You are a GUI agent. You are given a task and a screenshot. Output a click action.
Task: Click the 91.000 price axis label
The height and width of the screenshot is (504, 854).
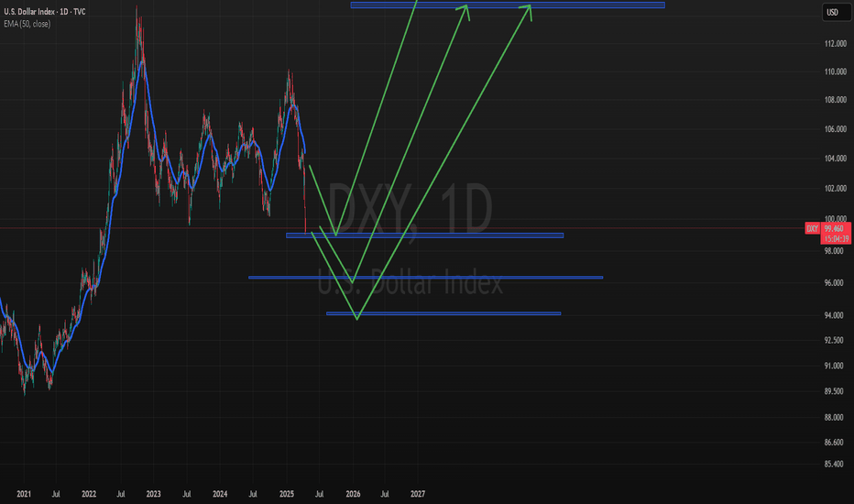[834, 366]
